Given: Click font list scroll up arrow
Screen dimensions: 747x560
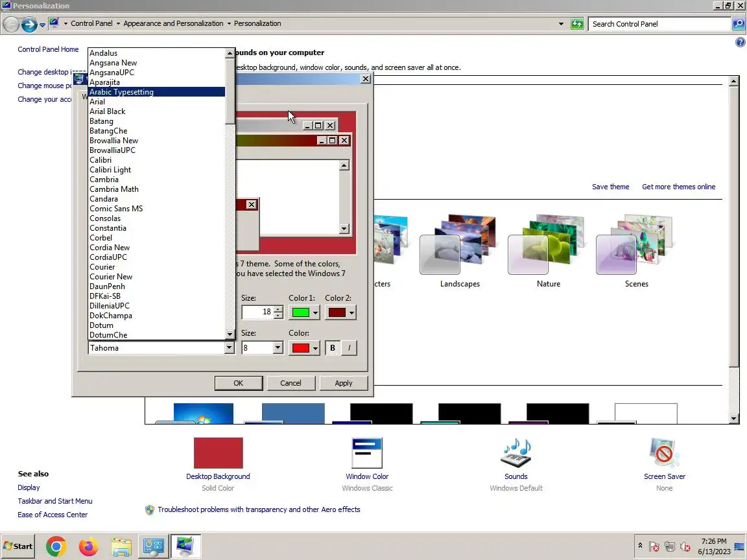Looking at the screenshot, I should click(x=230, y=53).
